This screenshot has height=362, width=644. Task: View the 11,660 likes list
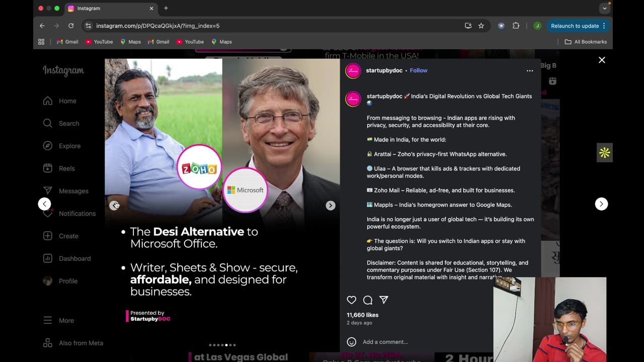362,315
